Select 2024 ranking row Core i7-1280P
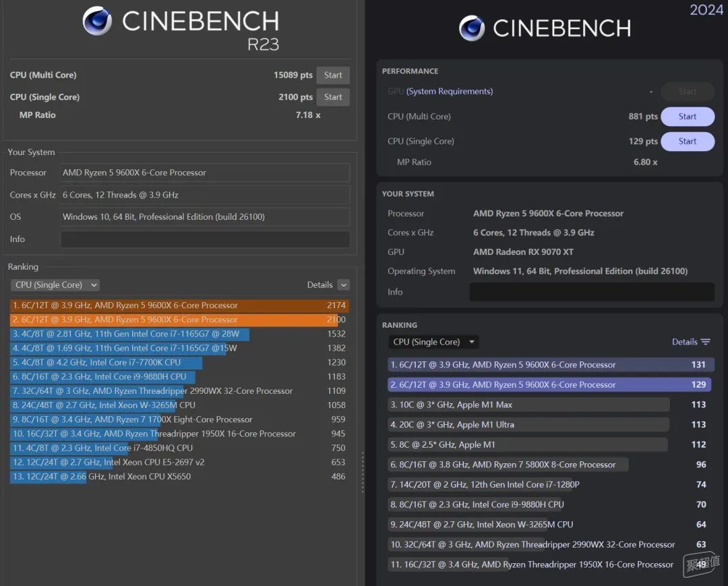 coord(551,485)
